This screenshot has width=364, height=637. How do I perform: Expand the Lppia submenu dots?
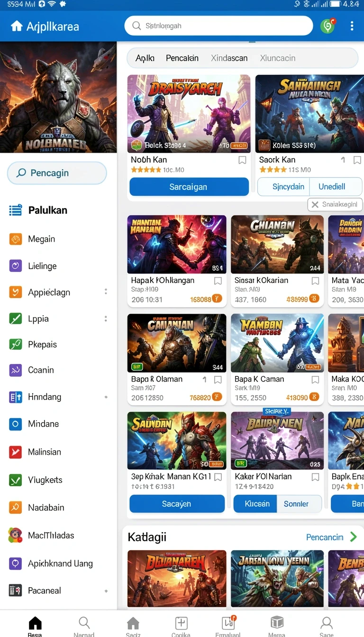tap(106, 318)
